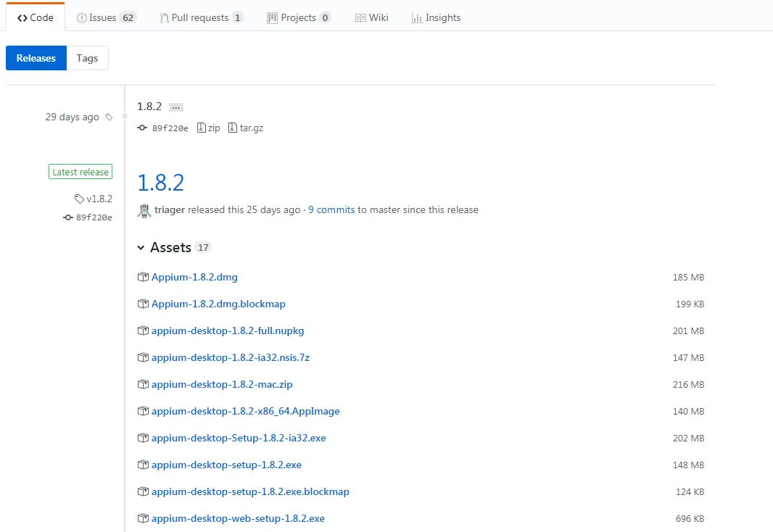Screen dimensions: 773x532
Task: Open the Code tab
Action: click(35, 17)
